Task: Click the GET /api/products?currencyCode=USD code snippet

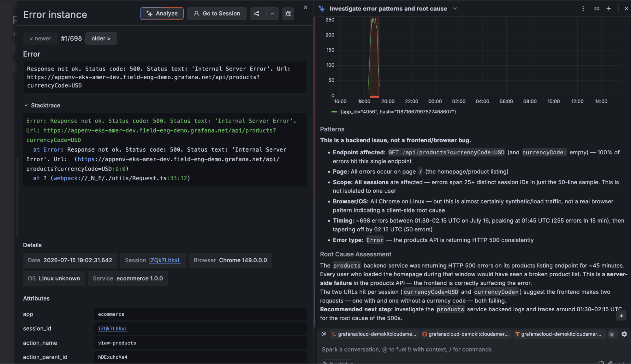Action: point(446,152)
